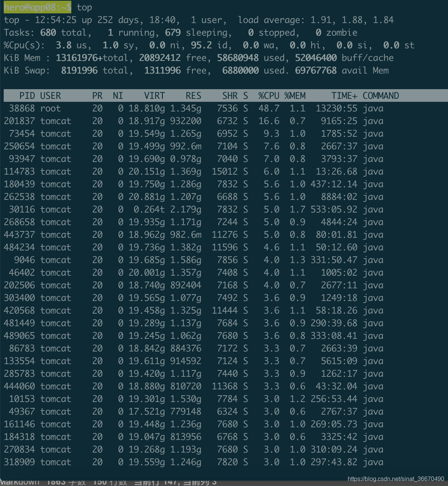The image size is (448, 486).
Task: Click the SHR column header
Action: pyautogui.click(x=230, y=95)
